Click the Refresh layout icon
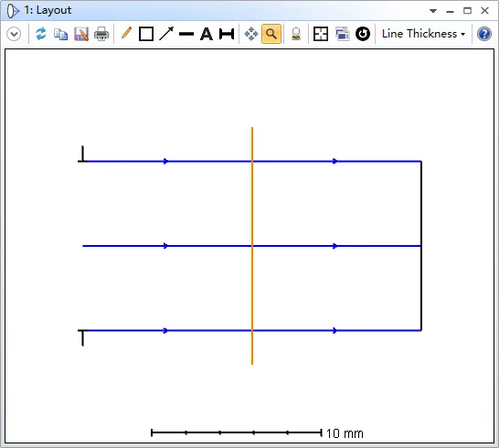The width and height of the screenshot is (499, 448). click(x=41, y=34)
